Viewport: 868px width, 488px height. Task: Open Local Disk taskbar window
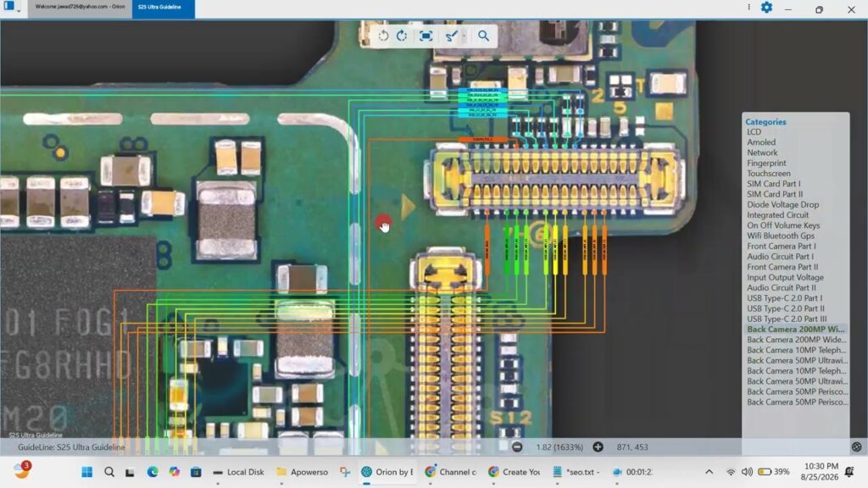pyautogui.click(x=238, y=472)
